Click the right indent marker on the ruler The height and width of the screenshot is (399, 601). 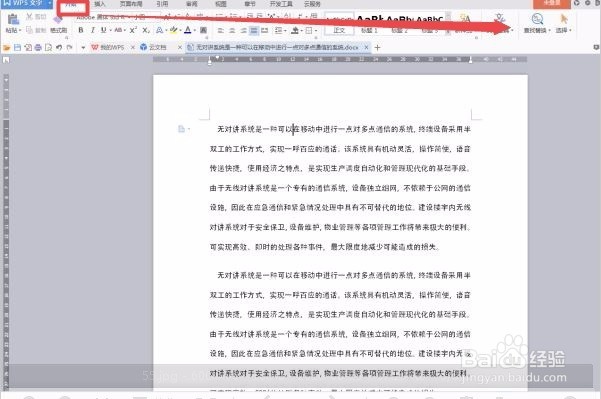pyautogui.click(x=471, y=60)
